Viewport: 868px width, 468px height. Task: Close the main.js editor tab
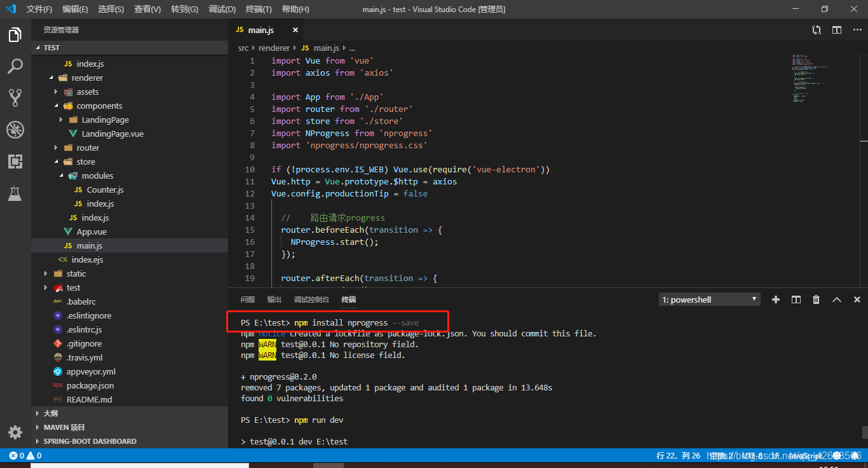click(295, 30)
